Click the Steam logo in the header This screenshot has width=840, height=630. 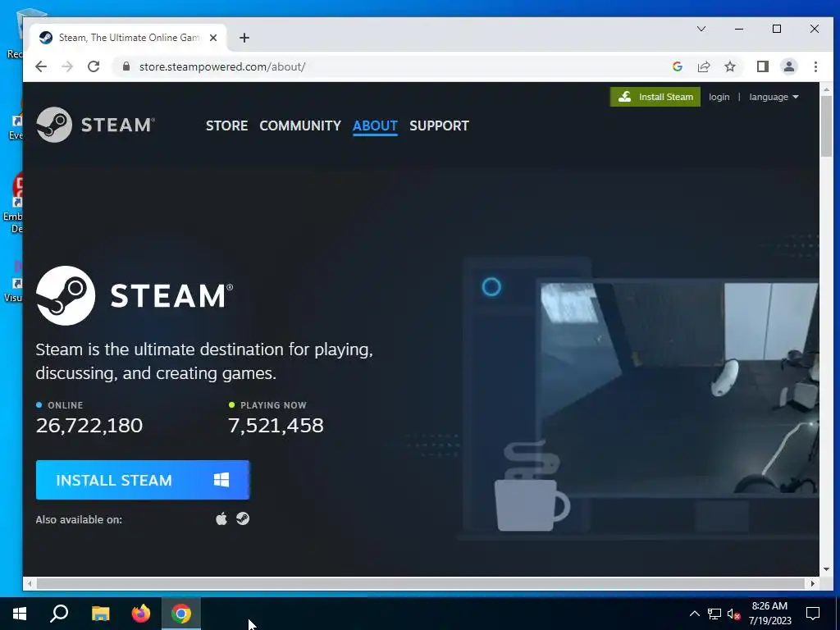(x=95, y=125)
